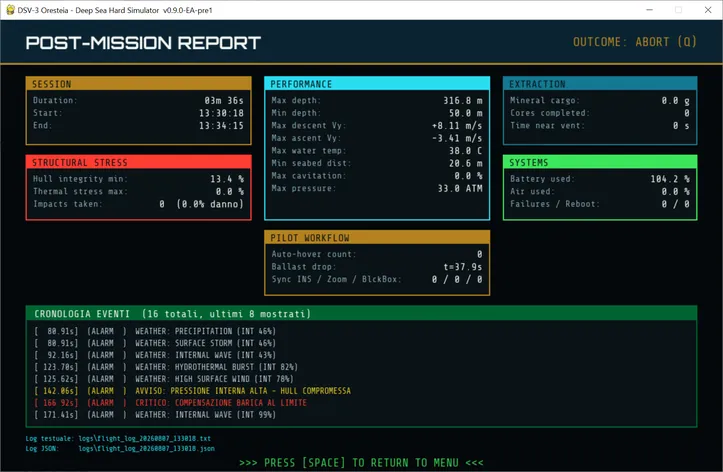Viewport: 723px width, 472px height.
Task: Click the INTERNAL WAVE (INT 99%) event
Action: [x=155, y=415]
